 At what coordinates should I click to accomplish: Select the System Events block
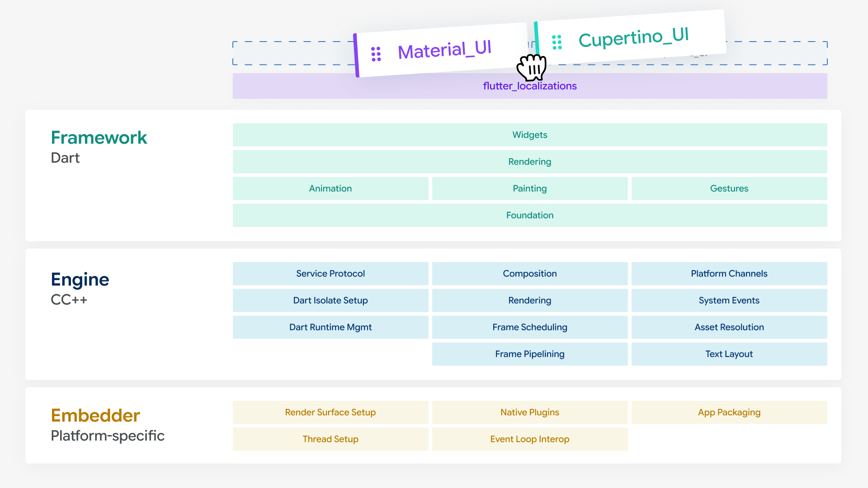pos(729,300)
